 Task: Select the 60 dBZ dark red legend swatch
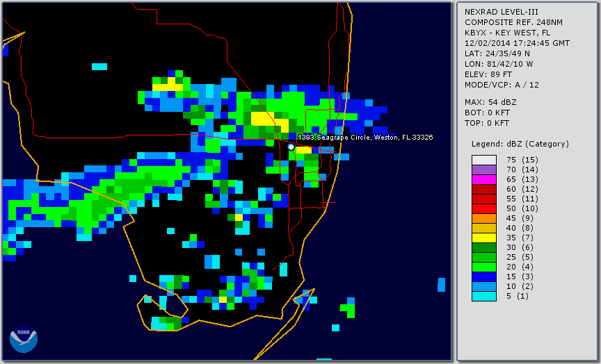point(484,189)
